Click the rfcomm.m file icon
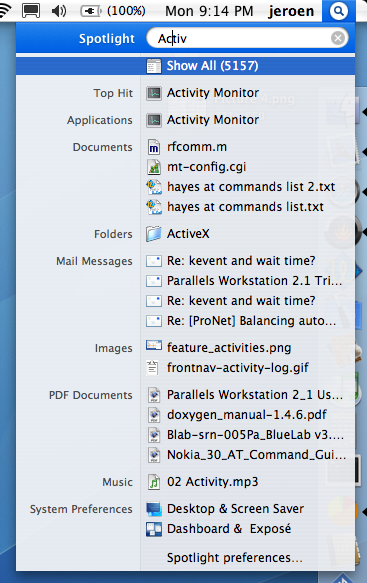This screenshot has width=367, height=583. [x=154, y=147]
